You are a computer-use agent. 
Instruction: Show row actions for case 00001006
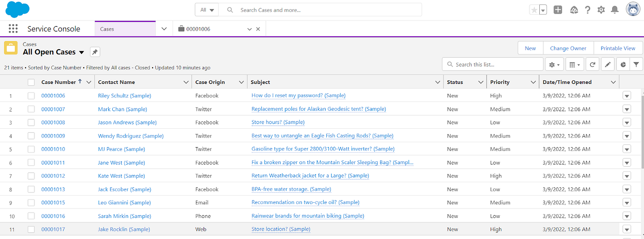(x=627, y=96)
